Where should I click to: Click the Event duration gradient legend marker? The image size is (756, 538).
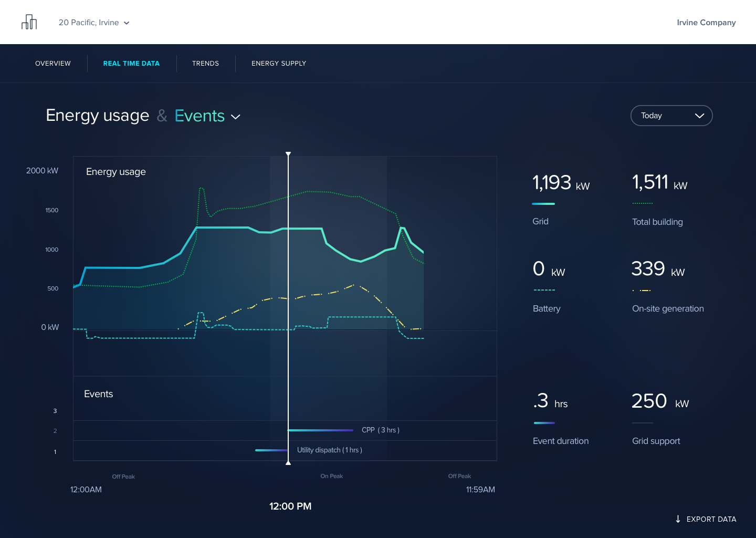(x=544, y=423)
